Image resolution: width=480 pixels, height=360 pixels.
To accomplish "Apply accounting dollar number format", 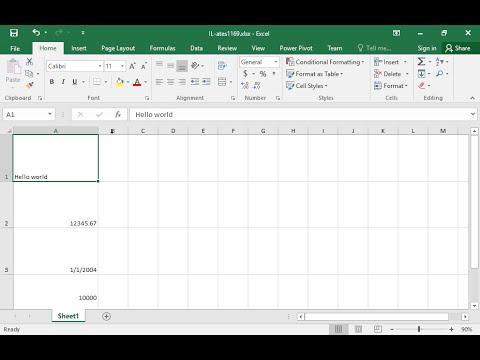I will coord(246,74).
